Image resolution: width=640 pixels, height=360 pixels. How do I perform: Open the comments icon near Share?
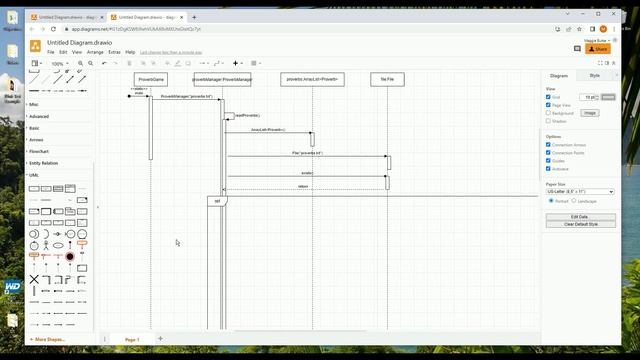click(x=577, y=49)
